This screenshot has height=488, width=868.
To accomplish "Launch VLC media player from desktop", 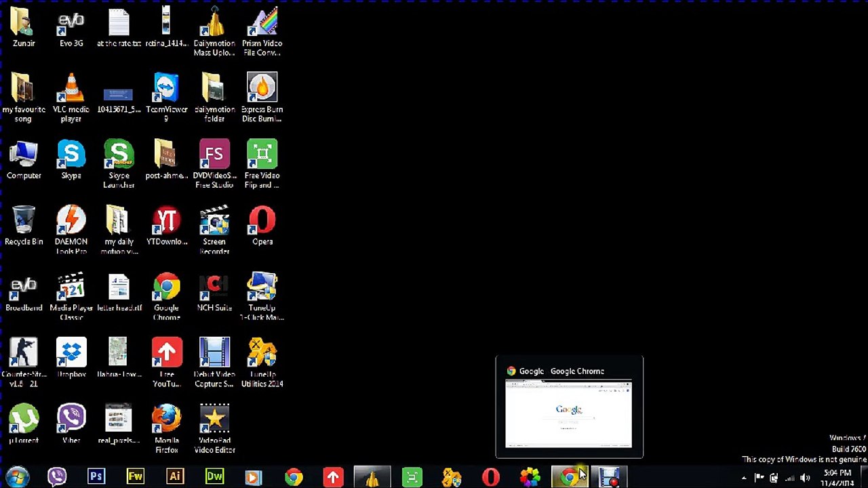I will click(x=71, y=98).
